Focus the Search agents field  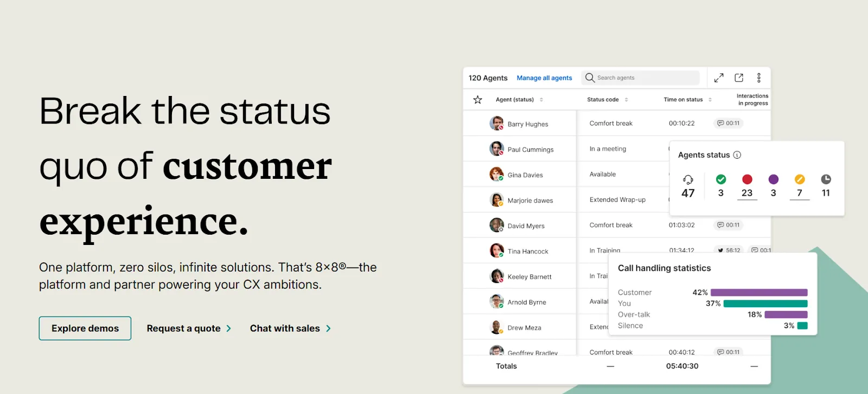(641, 78)
